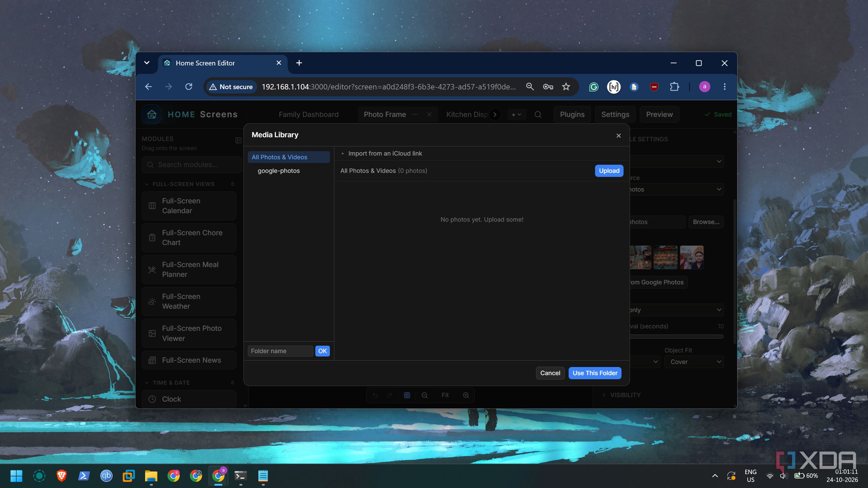Open the Object Fit Cover dropdown

click(x=694, y=362)
